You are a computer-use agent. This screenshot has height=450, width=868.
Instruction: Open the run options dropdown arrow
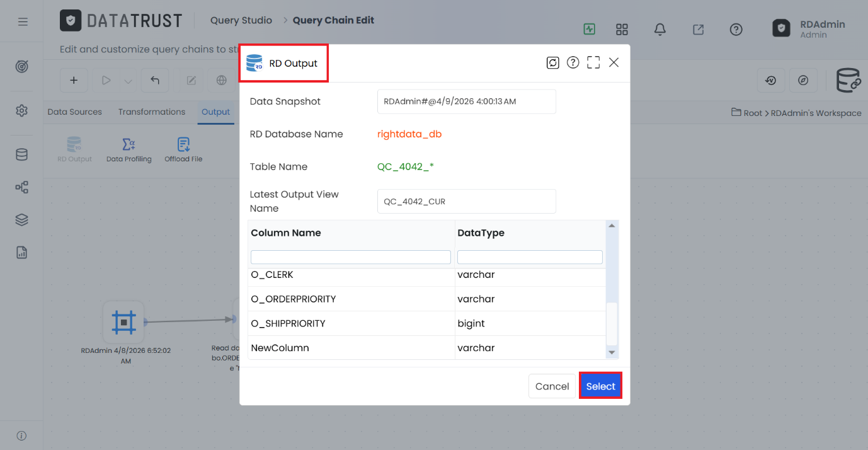click(128, 81)
